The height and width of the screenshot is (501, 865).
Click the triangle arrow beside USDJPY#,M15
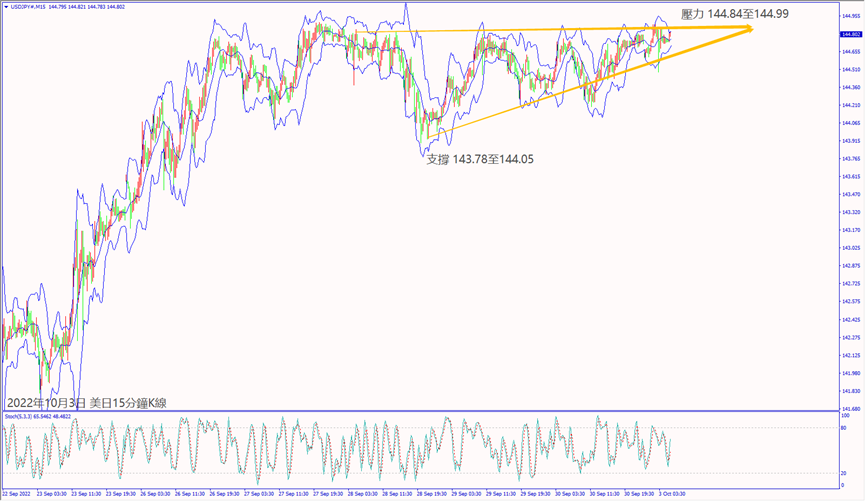pyautogui.click(x=4, y=8)
